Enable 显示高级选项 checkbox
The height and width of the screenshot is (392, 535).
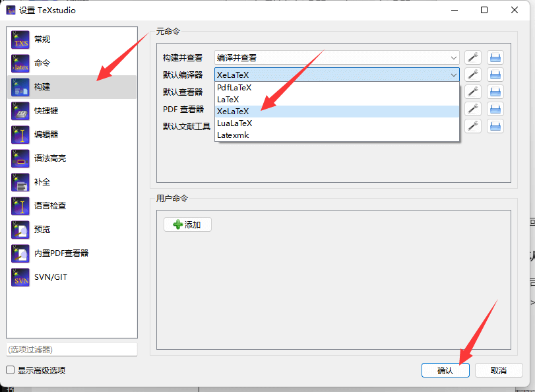click(11, 370)
